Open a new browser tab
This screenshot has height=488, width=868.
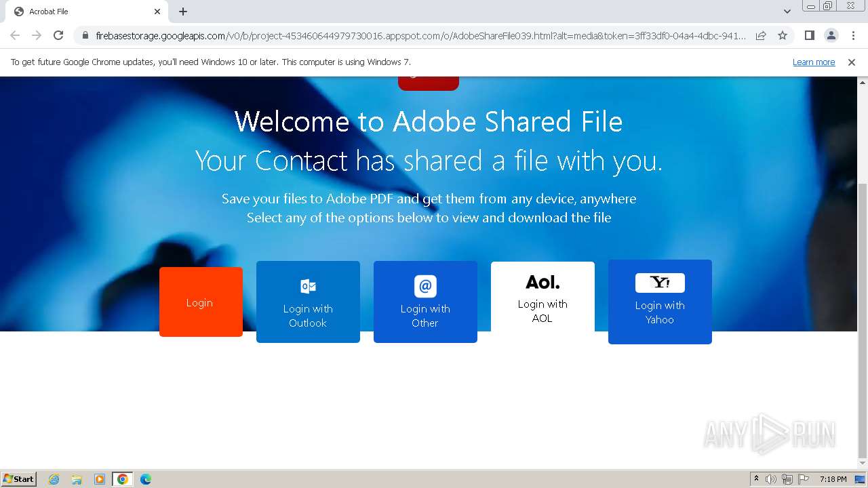point(183,12)
